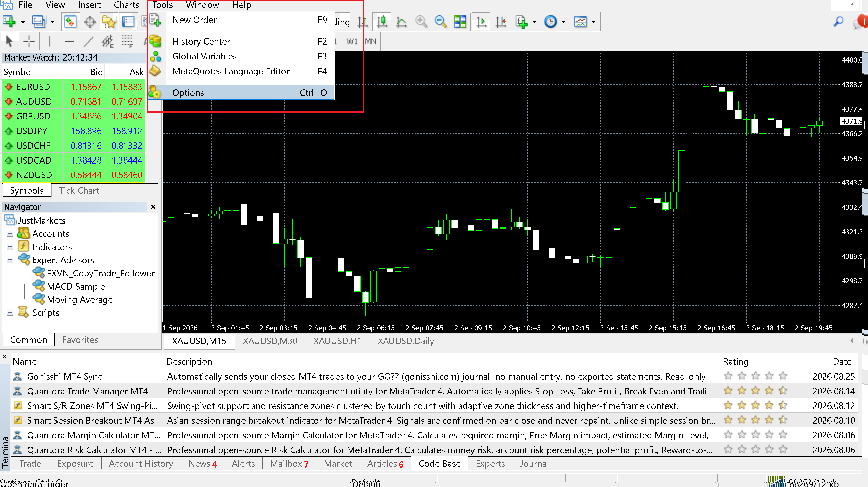Click the profiles toolbar icon

pyautogui.click(x=39, y=22)
